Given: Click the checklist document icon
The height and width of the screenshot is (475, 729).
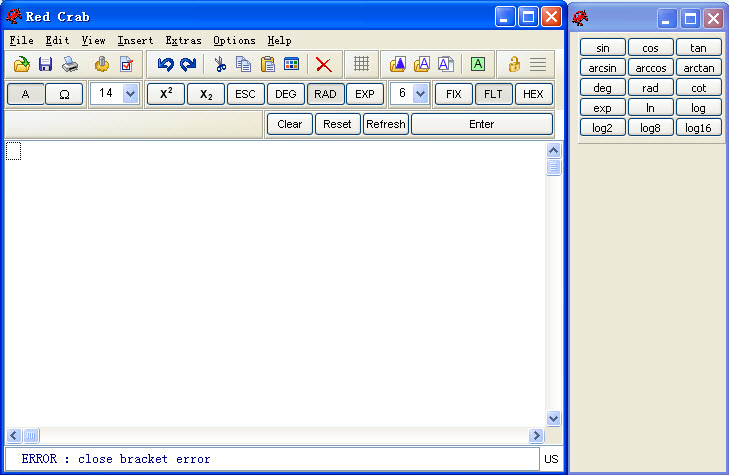Looking at the screenshot, I should tap(126, 64).
